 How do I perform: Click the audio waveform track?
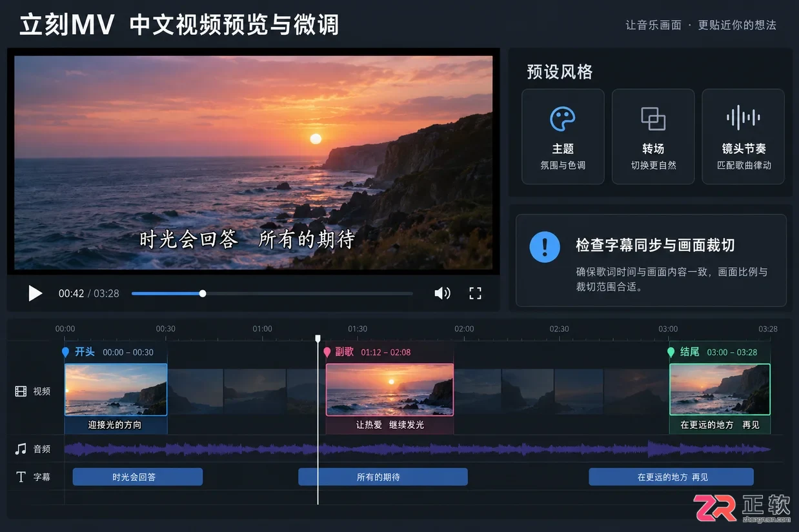pos(418,449)
